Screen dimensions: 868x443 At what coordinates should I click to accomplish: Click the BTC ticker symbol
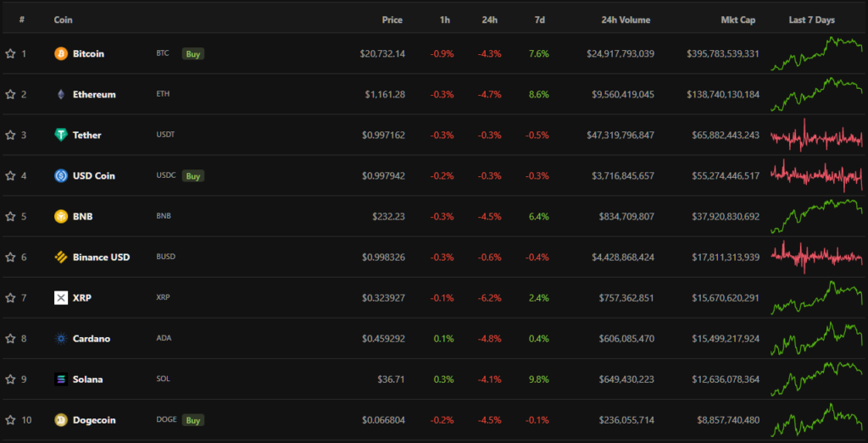163,53
